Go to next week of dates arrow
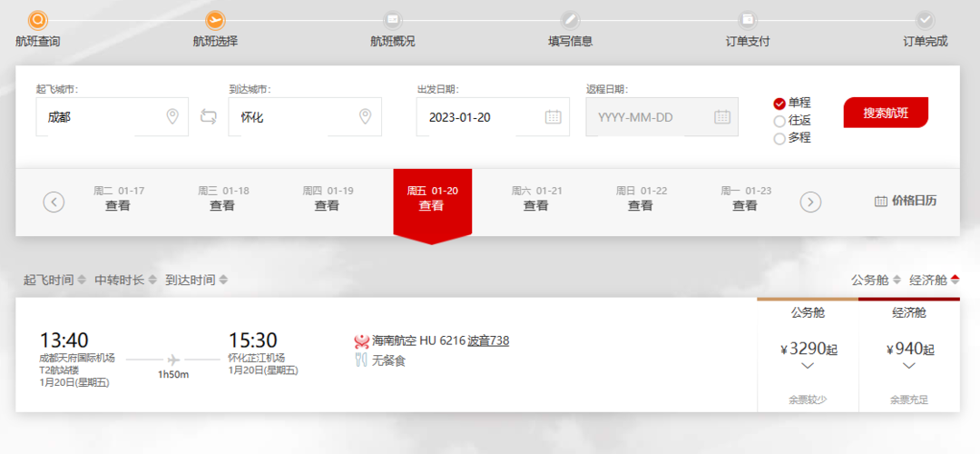The image size is (980, 454). point(810,202)
